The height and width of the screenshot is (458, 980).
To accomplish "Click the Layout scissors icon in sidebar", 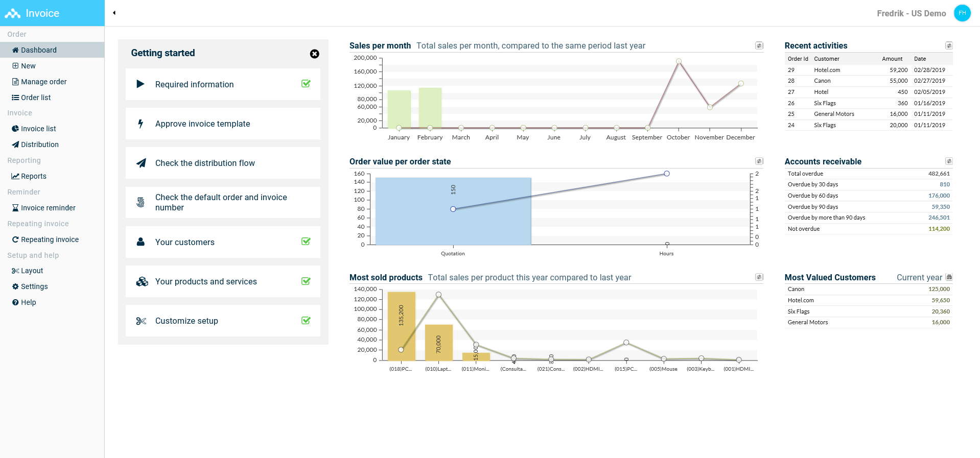I will click(15, 271).
